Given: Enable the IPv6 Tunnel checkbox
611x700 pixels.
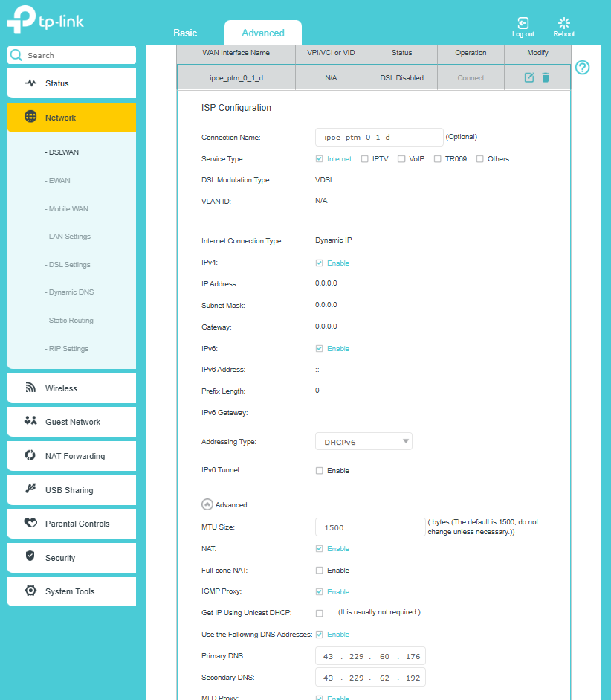Looking at the screenshot, I should [320, 471].
